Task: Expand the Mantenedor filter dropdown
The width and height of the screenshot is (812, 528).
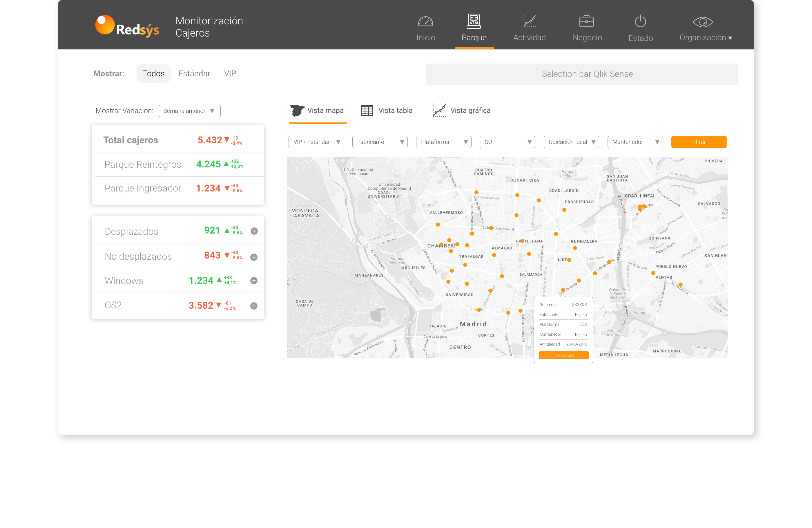Action: tap(635, 142)
